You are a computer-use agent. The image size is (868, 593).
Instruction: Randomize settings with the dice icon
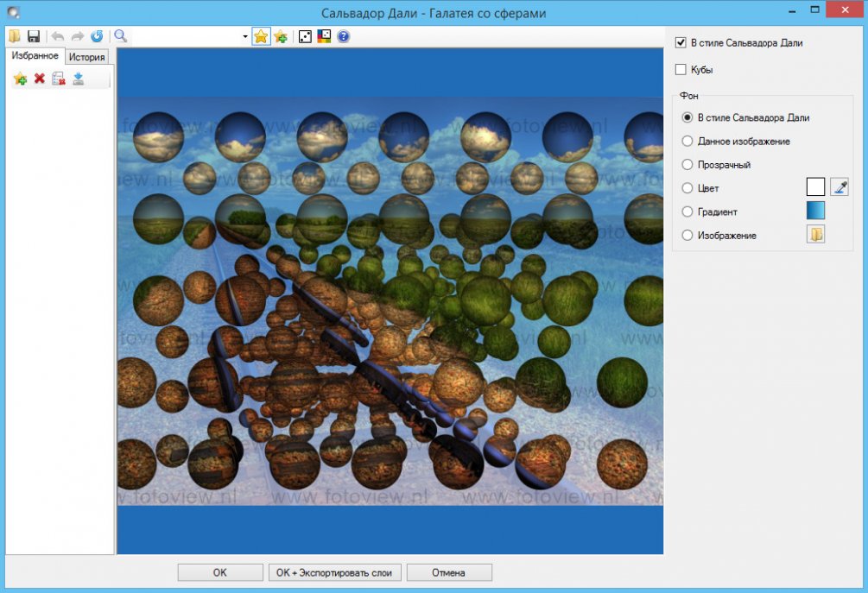pos(305,36)
